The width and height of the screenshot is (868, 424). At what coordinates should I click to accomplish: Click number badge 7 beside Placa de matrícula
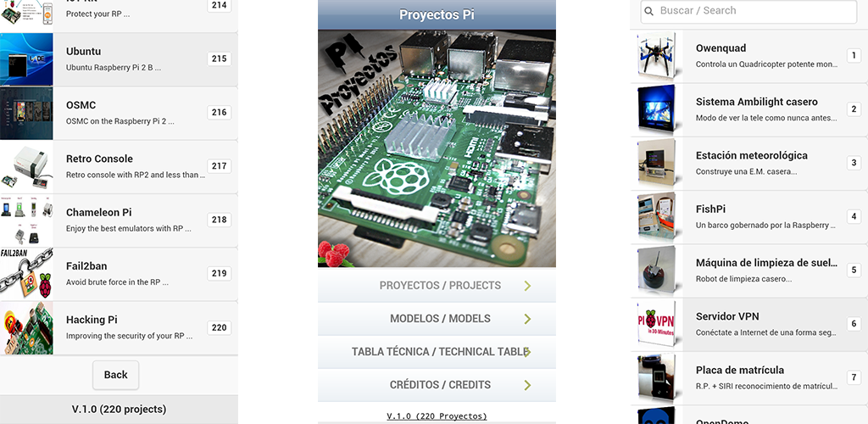click(854, 377)
